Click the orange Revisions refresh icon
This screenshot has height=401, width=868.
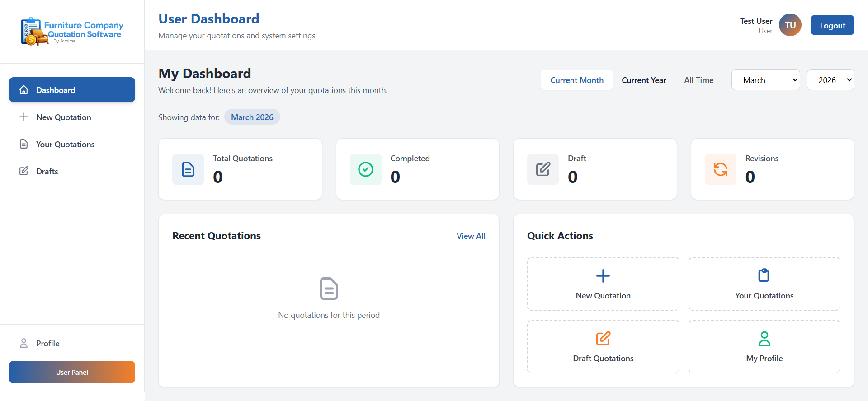click(x=720, y=169)
